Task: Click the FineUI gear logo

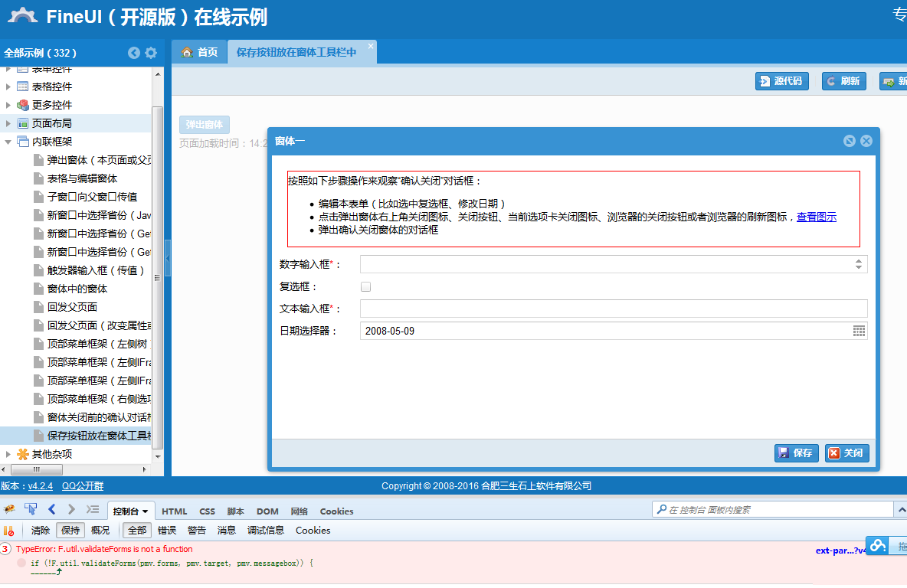Action: click(x=23, y=15)
